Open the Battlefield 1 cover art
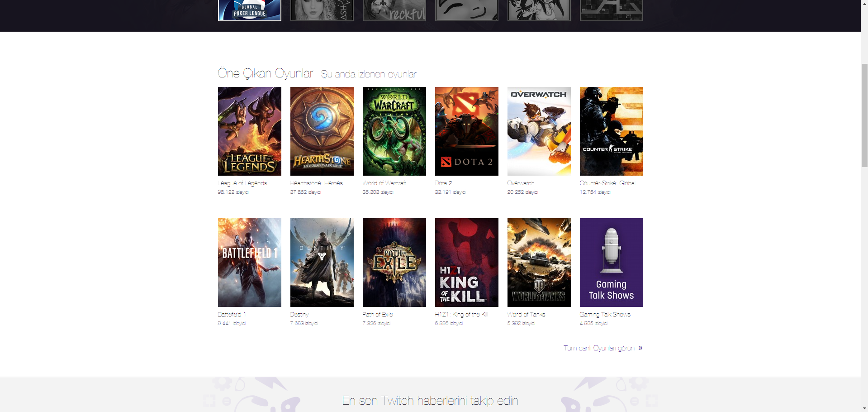This screenshot has height=412, width=868. [249, 263]
